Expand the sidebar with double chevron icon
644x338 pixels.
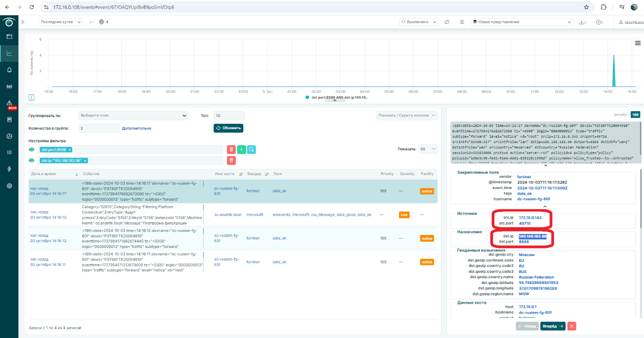click(23, 22)
